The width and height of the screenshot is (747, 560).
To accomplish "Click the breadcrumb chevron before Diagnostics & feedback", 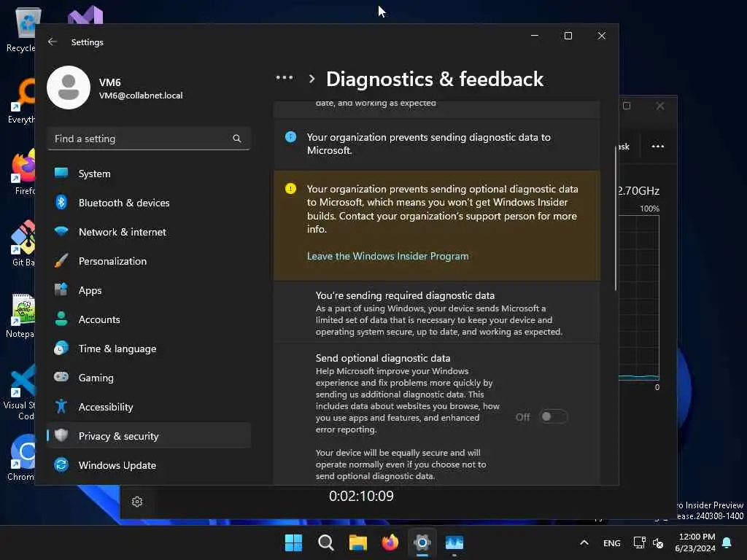I will point(311,79).
